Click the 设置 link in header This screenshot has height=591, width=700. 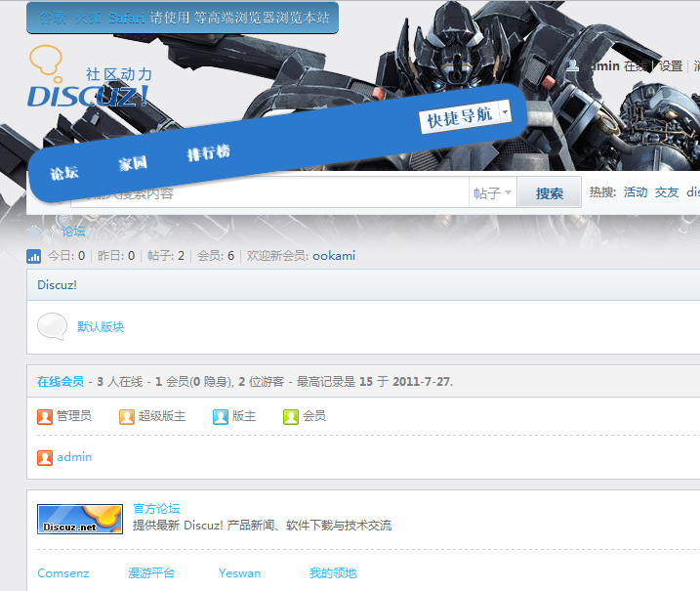(671, 66)
